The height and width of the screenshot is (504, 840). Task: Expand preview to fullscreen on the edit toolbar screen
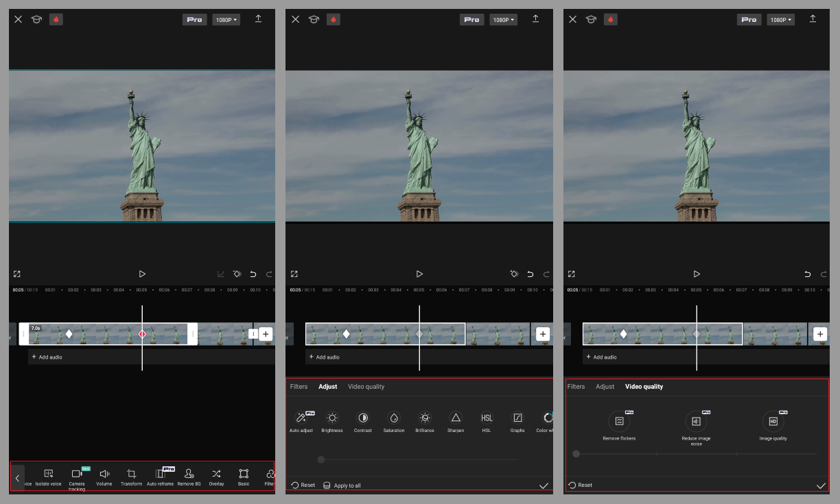point(17,274)
